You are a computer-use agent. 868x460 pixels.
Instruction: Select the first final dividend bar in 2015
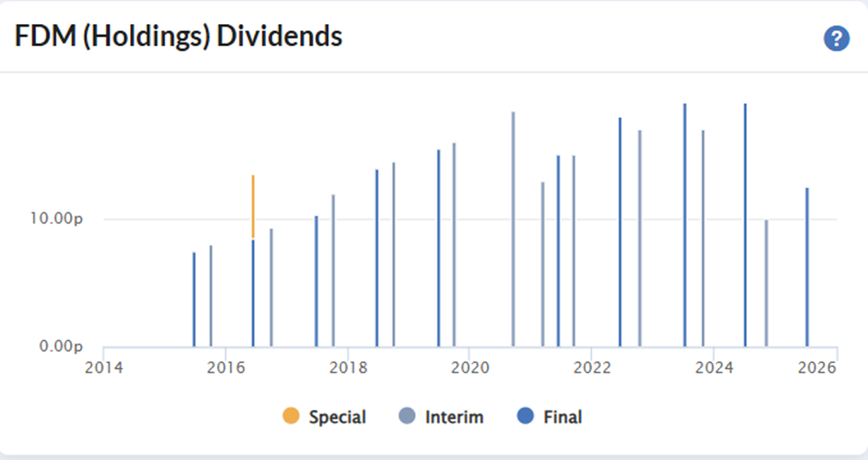point(194,299)
